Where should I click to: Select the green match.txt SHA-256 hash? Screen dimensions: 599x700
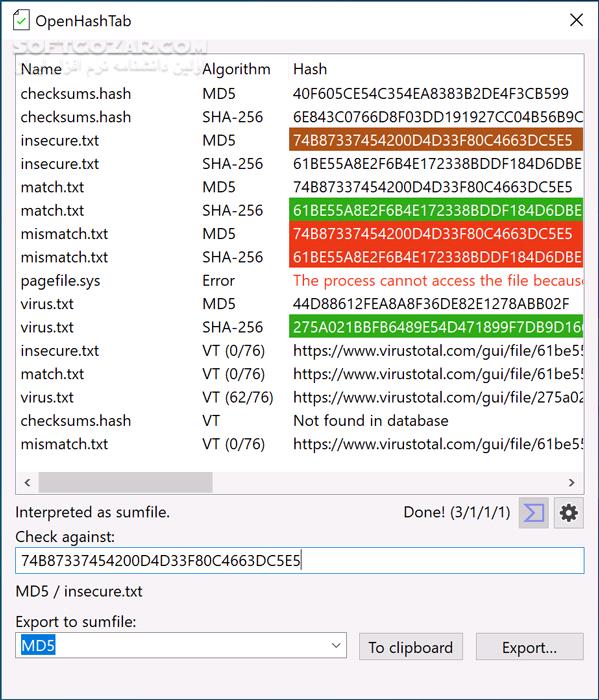[436, 210]
